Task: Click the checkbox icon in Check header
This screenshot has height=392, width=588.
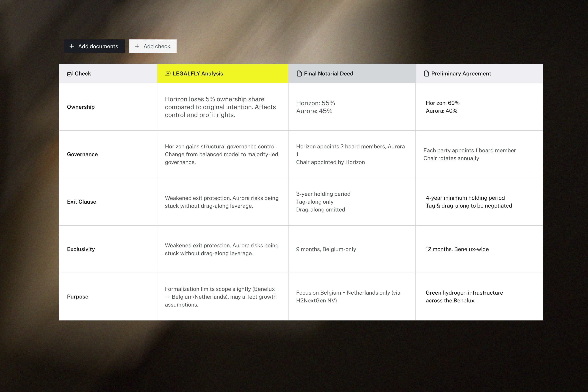Action: tap(70, 73)
